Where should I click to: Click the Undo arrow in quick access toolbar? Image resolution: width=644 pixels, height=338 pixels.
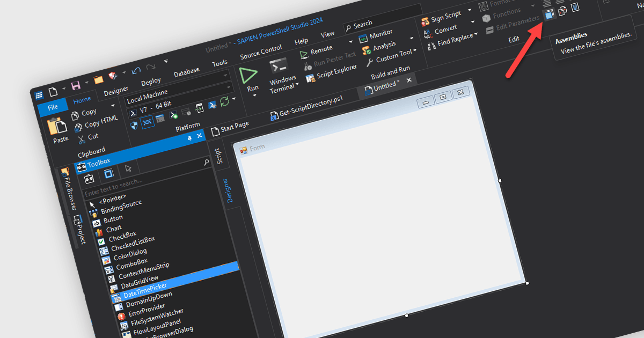pyautogui.click(x=136, y=70)
